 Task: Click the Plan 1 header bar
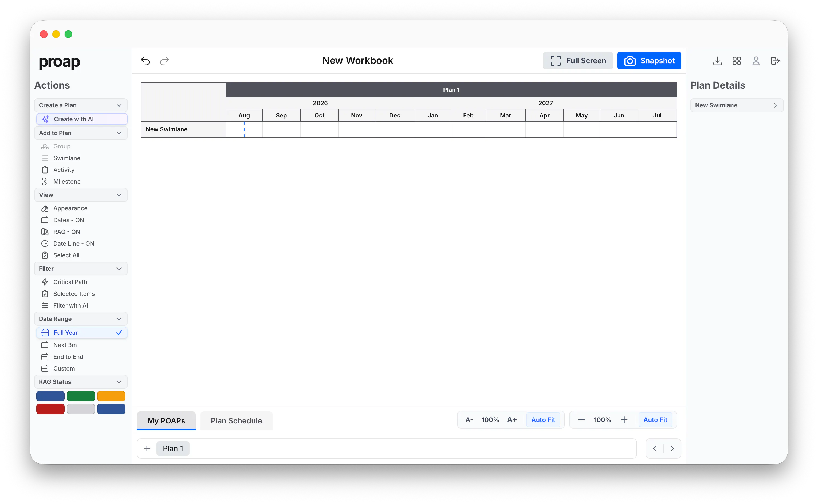pyautogui.click(x=451, y=90)
